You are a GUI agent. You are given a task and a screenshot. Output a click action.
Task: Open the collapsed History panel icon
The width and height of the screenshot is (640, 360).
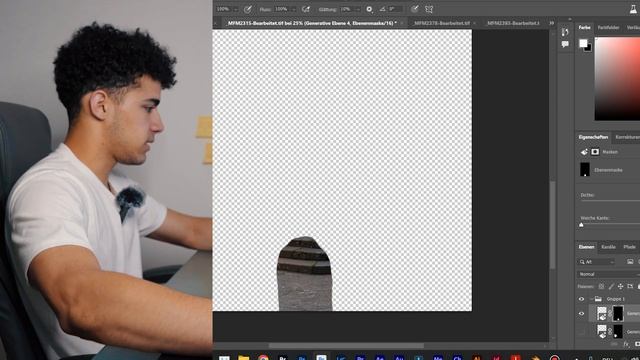pos(565,32)
